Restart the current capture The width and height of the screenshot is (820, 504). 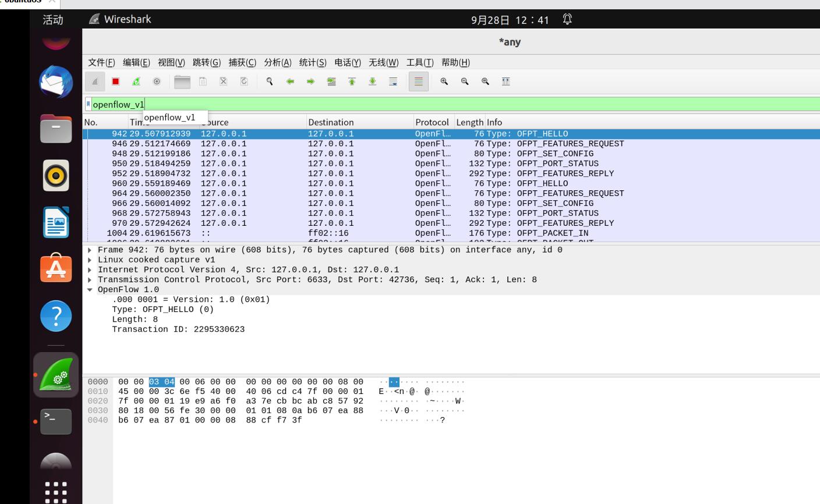[x=136, y=81]
